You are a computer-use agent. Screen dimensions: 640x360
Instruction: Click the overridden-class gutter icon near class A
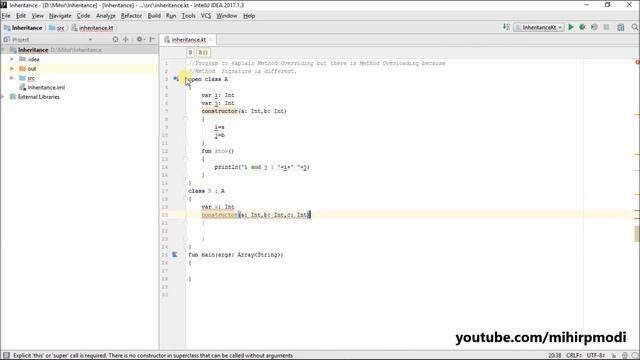pyautogui.click(x=175, y=79)
